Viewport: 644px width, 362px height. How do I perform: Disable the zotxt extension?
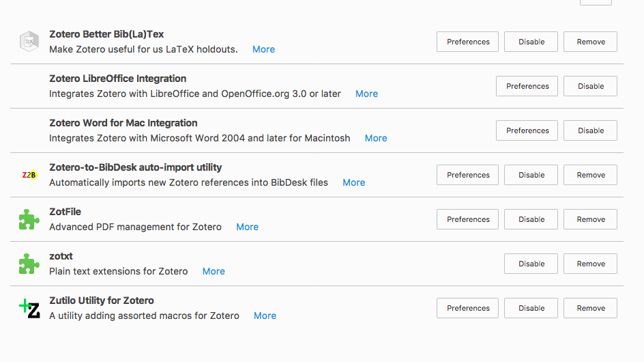pos(531,264)
